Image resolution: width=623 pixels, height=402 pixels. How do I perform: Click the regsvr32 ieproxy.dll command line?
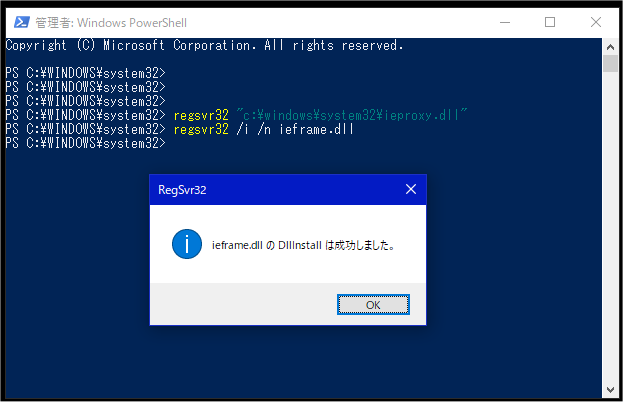pos(320,115)
